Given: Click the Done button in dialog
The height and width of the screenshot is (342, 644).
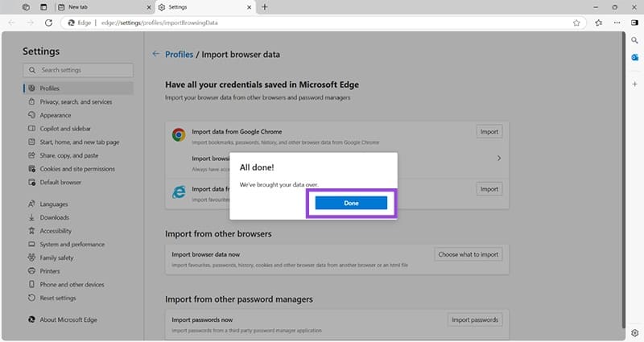Looking at the screenshot, I should 351,204.
